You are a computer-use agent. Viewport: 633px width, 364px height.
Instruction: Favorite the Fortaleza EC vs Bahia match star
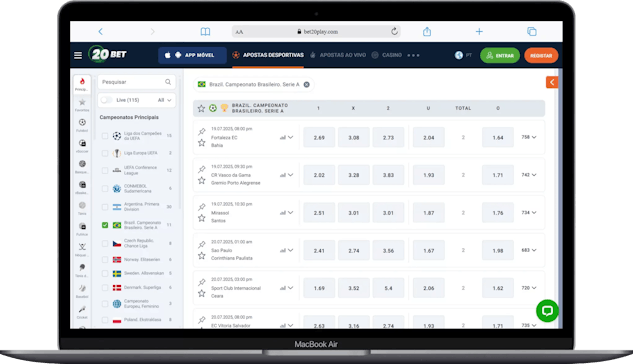201,142
